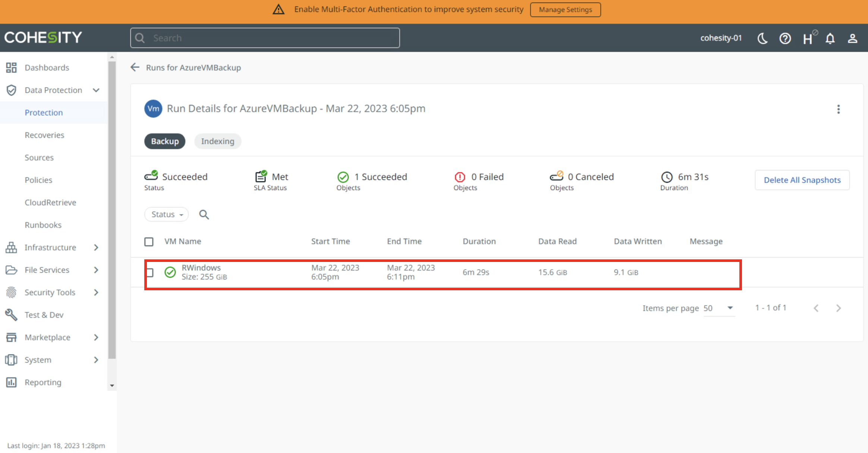Switch to the Indexing tab
Viewport: 868px width, 453px height.
(x=218, y=141)
